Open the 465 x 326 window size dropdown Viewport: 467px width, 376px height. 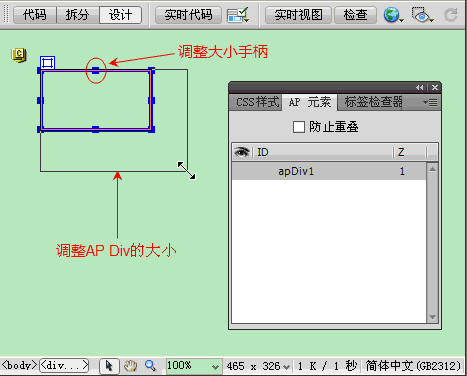pyautogui.click(x=258, y=366)
